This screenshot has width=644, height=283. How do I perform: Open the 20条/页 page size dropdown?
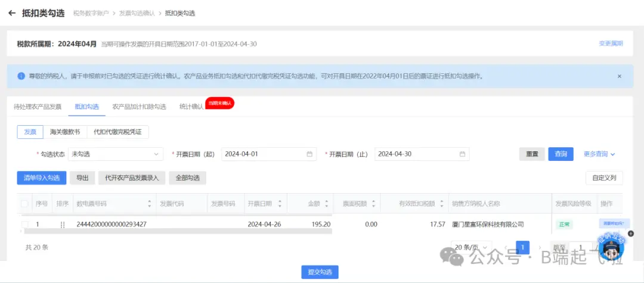point(472,247)
